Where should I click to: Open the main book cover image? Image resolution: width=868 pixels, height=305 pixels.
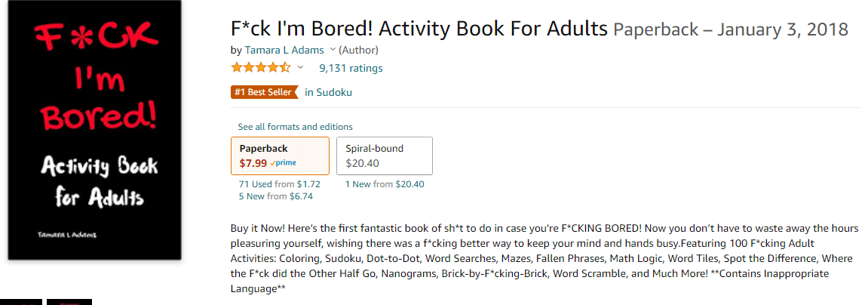(95, 130)
